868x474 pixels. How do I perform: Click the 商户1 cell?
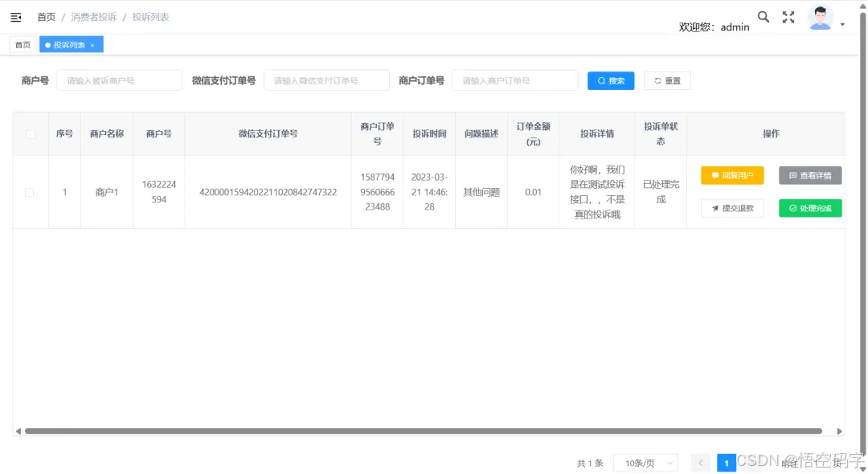click(107, 193)
